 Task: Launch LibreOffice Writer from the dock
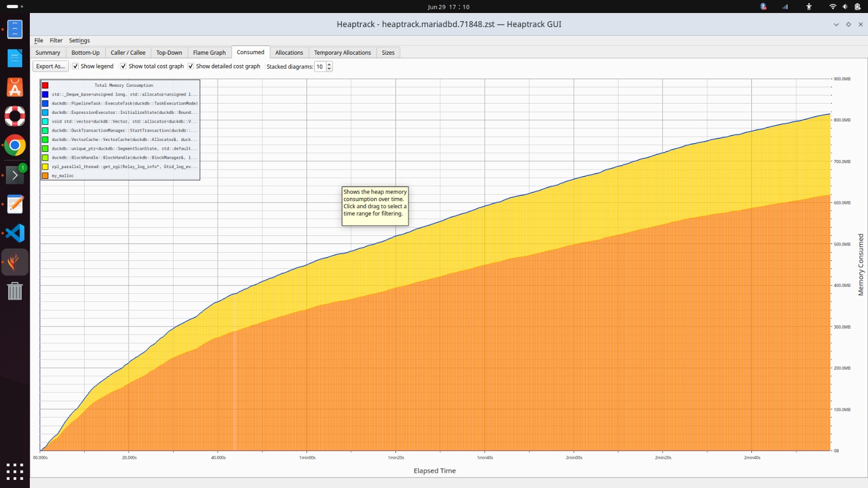(15, 58)
